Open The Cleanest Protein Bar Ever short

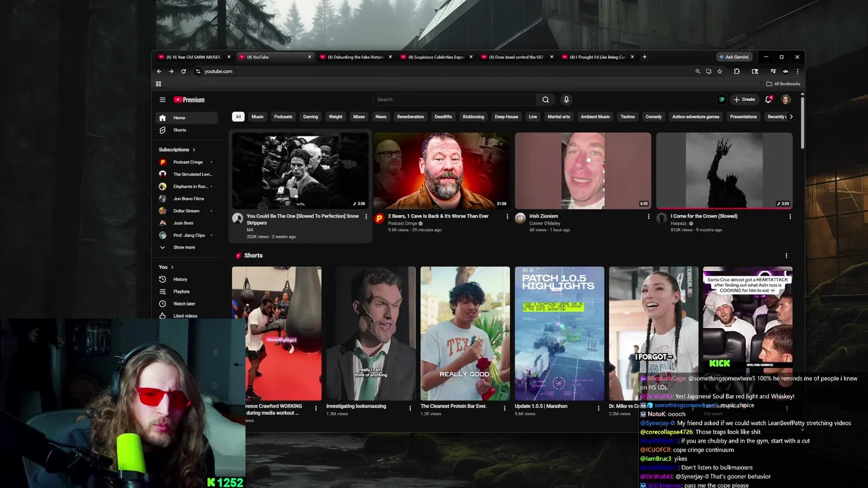coord(465,333)
